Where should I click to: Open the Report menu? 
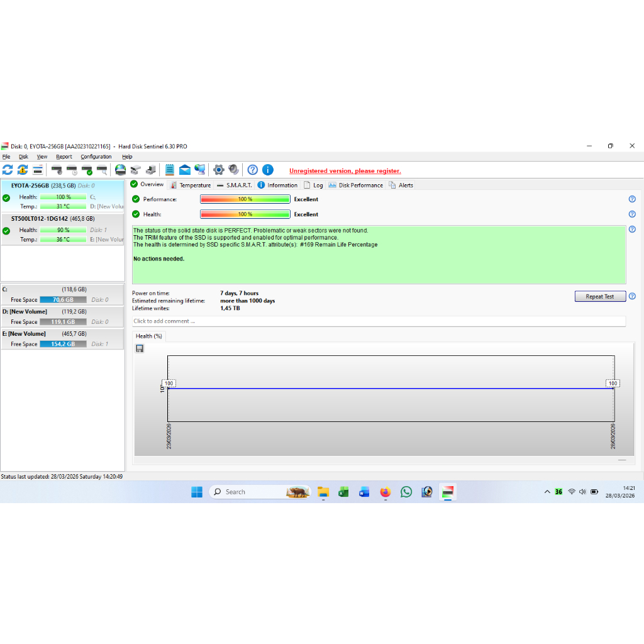(x=64, y=157)
